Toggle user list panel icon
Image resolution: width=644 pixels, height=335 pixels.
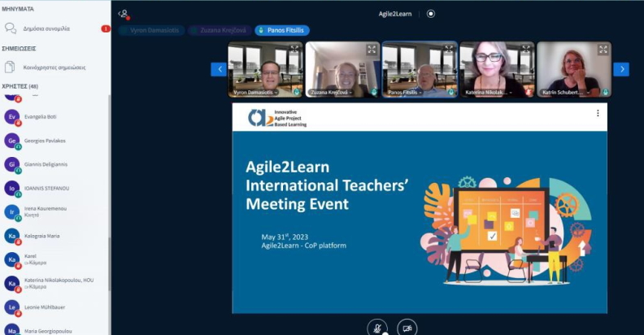tap(124, 15)
